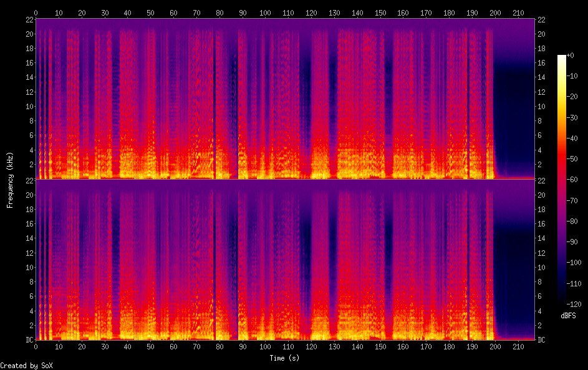Click the upper channel spectrogram plot
This screenshot has width=588, height=370.
[x=285, y=99]
